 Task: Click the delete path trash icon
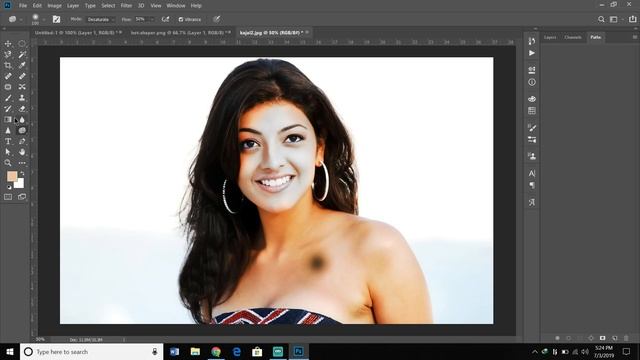click(x=626, y=338)
